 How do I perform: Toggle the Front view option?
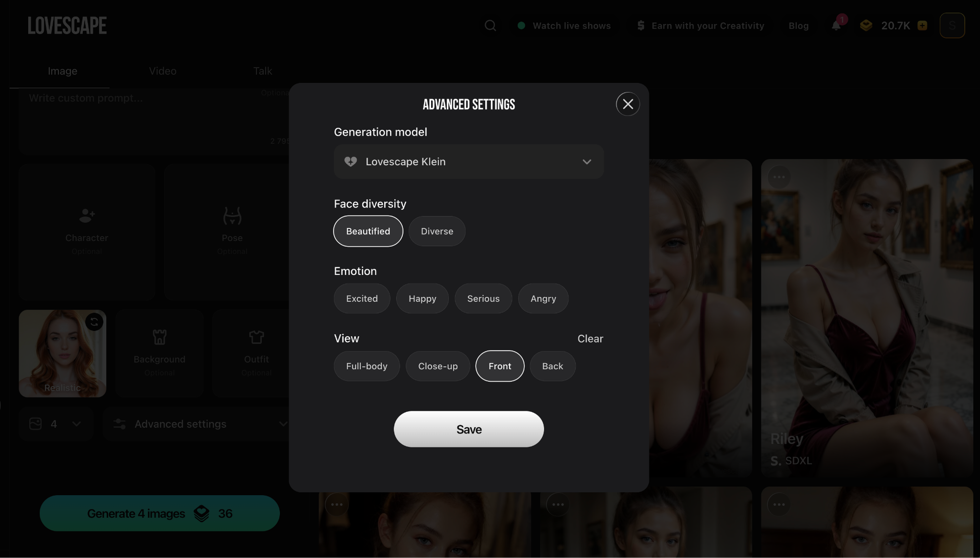(500, 366)
